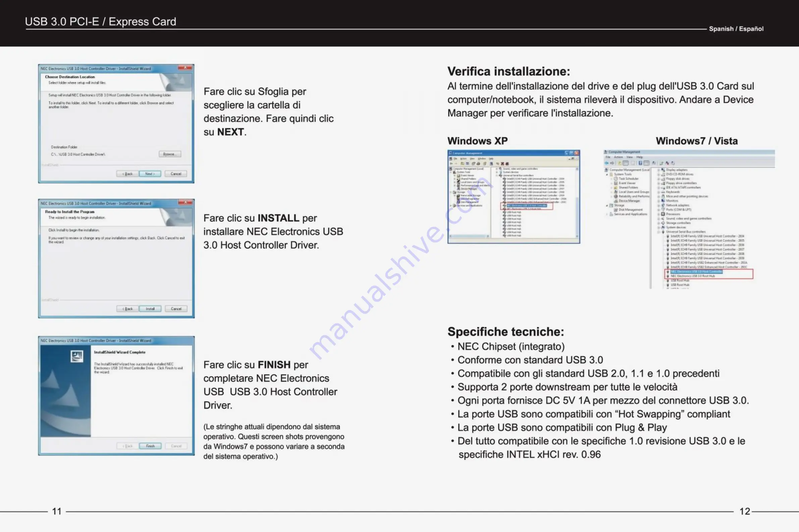The height and width of the screenshot is (532, 799).
Task: Click Back in Ready to Install the Program wizard
Action: pyautogui.click(x=127, y=309)
